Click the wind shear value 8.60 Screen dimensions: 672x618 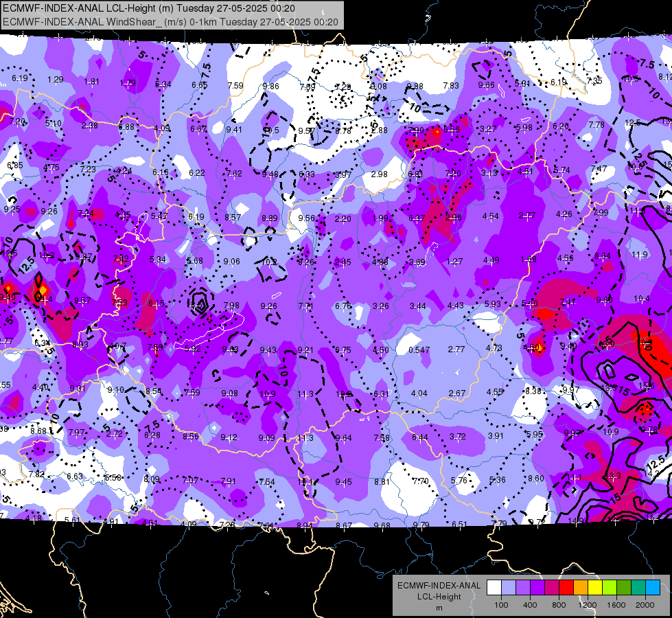point(535,479)
